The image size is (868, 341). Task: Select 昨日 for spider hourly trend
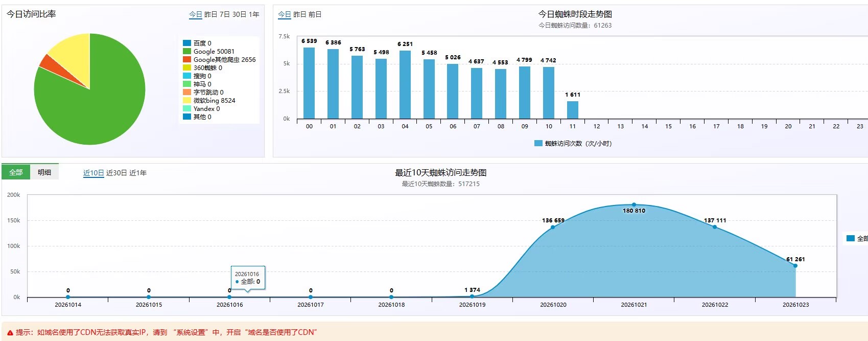pyautogui.click(x=300, y=14)
